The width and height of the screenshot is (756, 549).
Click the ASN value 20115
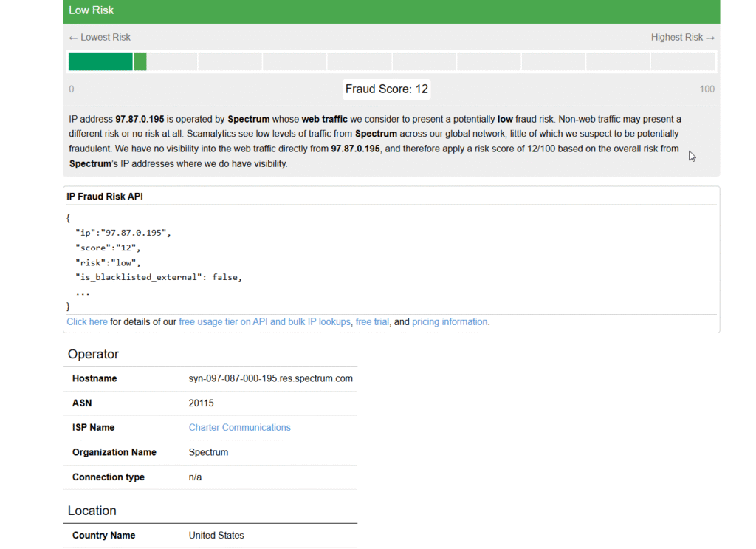(201, 403)
